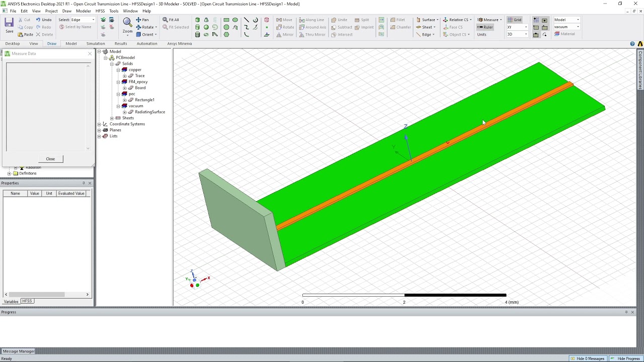Open the HFSS menu
644x362 pixels.
[100, 11]
